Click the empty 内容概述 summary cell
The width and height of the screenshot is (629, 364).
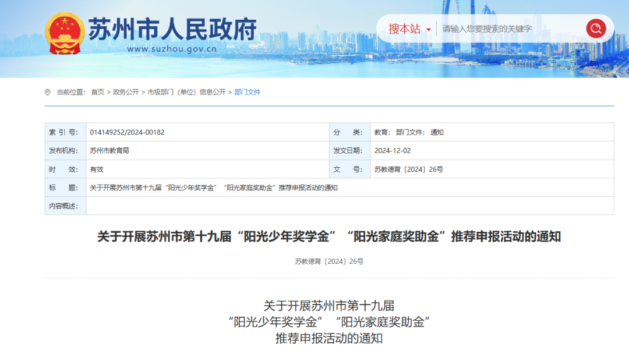[x=349, y=206]
